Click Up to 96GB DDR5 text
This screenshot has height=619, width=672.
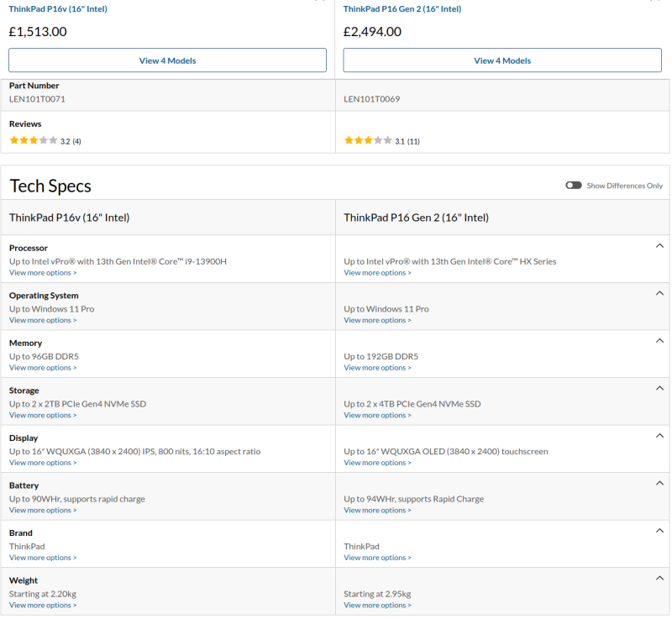[44, 356]
